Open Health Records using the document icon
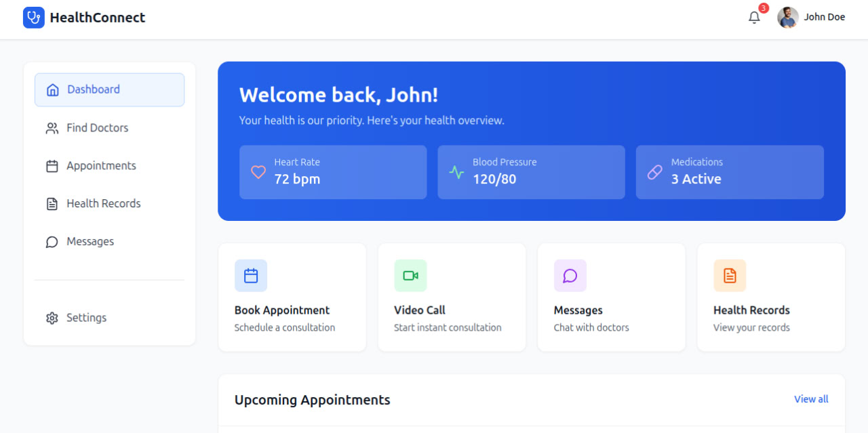Image resolution: width=868 pixels, height=433 pixels. tap(52, 203)
